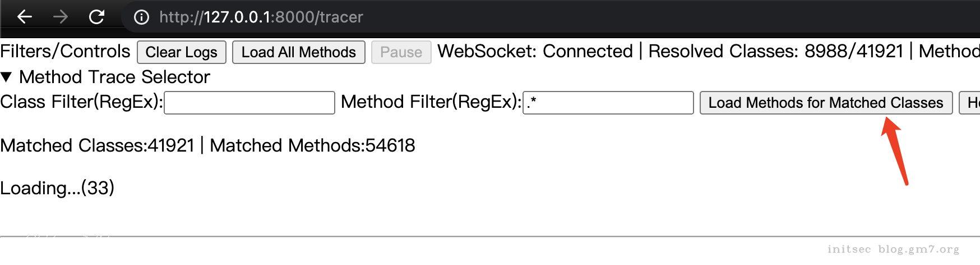Screen dimensions: 980x265
Task: Click the Resolved Classes 8988/41921 counter
Action: pyautogui.click(x=775, y=52)
